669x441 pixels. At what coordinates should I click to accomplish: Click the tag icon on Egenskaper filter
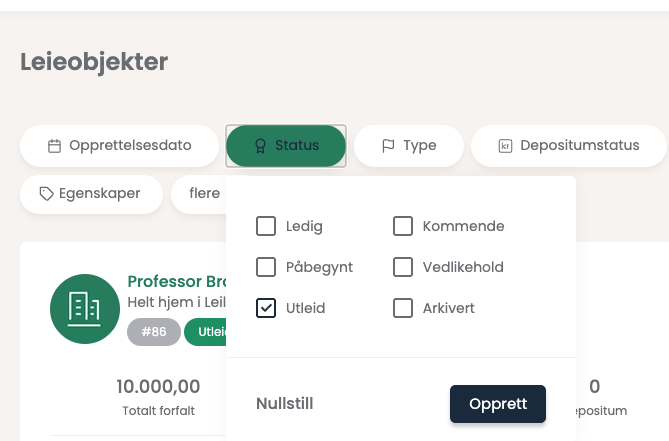(46, 193)
